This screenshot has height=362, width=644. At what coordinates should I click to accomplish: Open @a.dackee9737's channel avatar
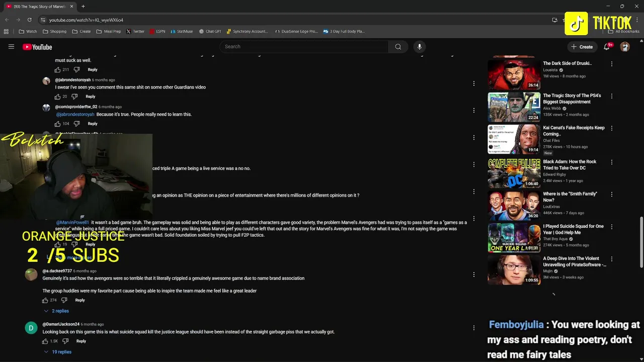pyautogui.click(x=31, y=275)
